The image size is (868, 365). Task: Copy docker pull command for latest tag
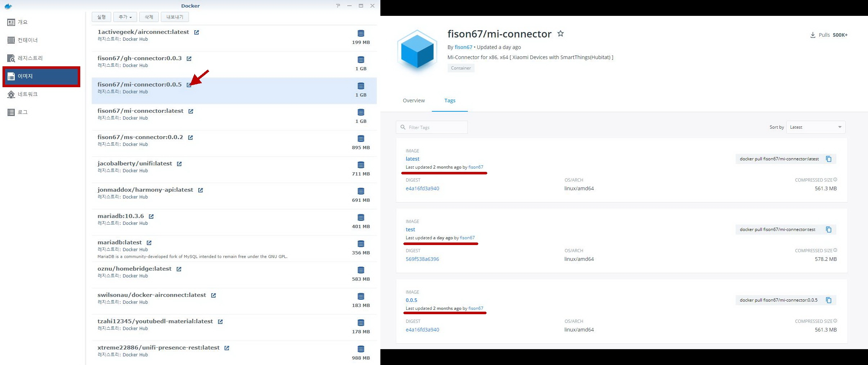pyautogui.click(x=829, y=159)
